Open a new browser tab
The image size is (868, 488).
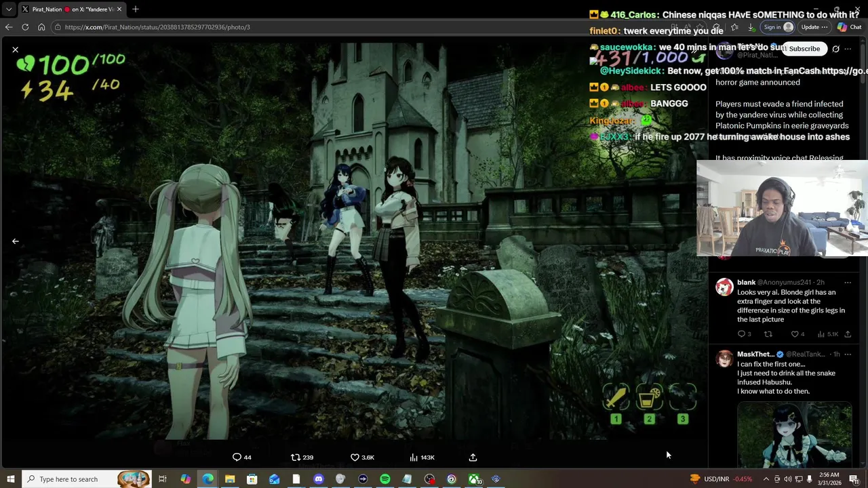pyautogui.click(x=136, y=9)
